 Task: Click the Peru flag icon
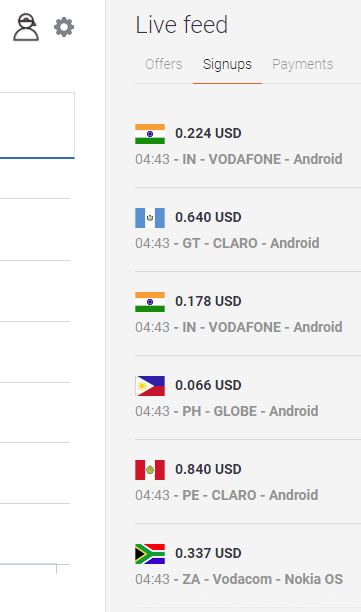tap(150, 470)
